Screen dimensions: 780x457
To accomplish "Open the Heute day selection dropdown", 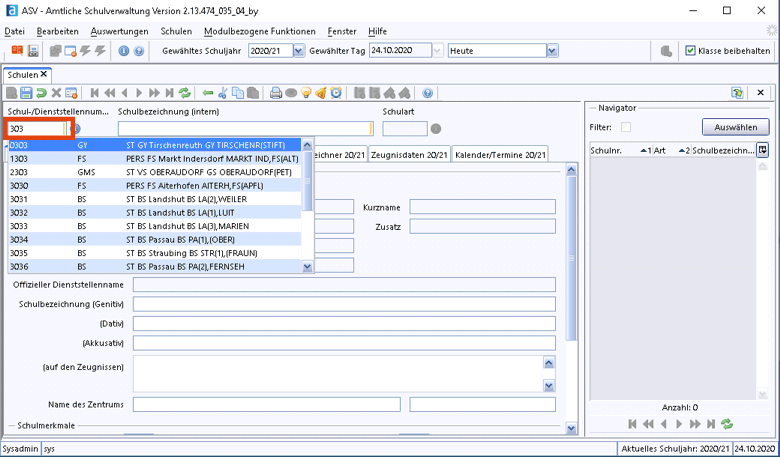I will point(552,51).
